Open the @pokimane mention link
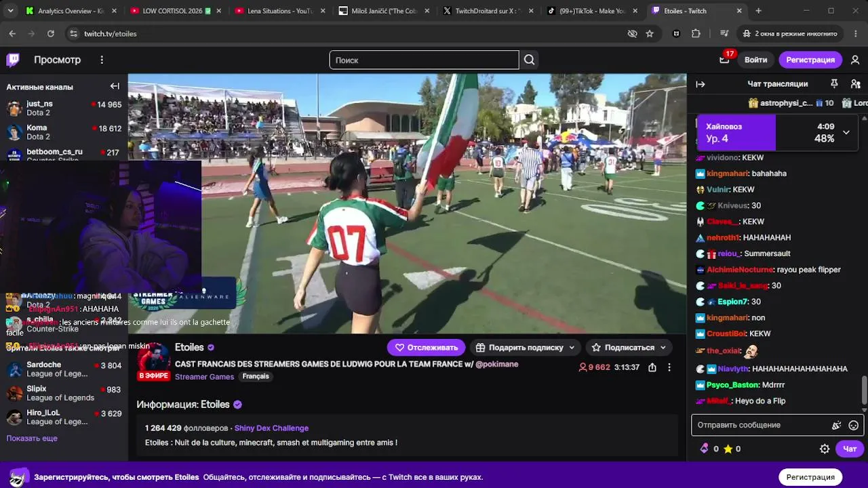This screenshot has height=488, width=868. click(497, 364)
